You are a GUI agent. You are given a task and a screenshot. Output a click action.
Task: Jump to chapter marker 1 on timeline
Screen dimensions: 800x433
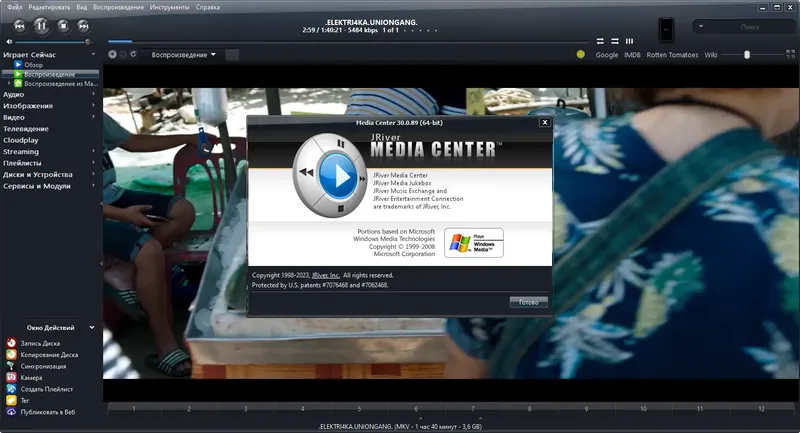134,409
